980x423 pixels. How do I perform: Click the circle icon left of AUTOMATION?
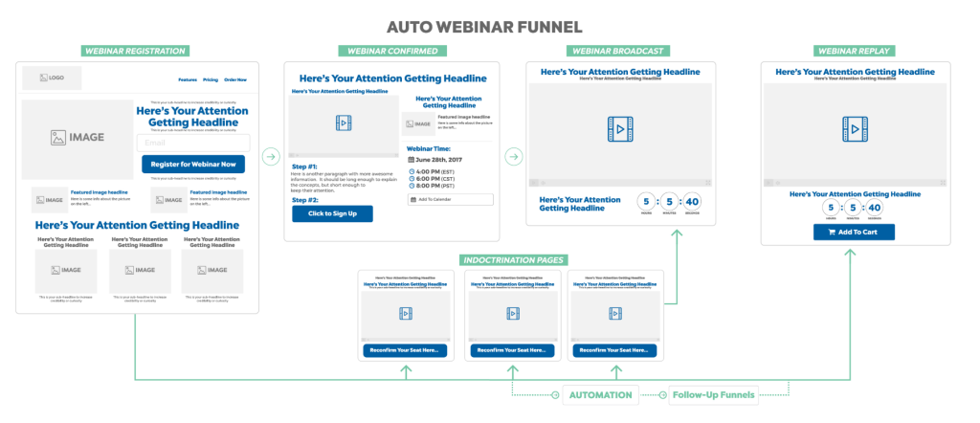553,394
